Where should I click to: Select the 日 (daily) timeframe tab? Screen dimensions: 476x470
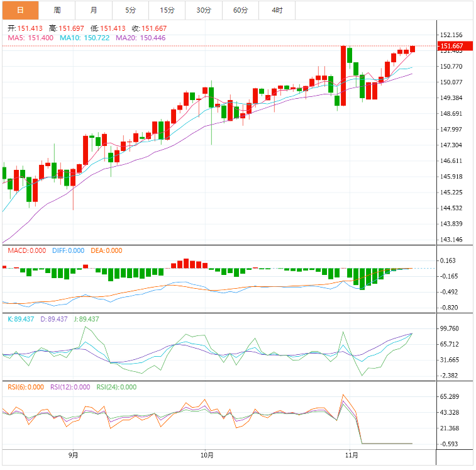tap(20, 10)
